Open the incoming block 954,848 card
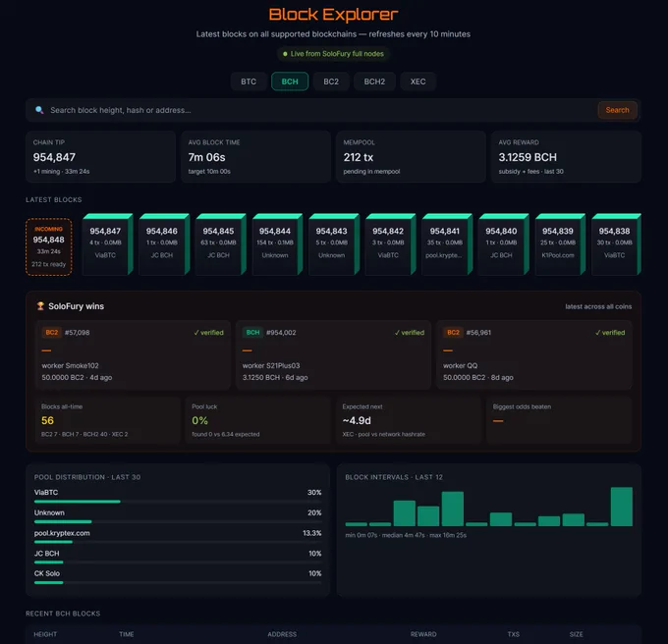The image size is (668, 644). [49, 246]
